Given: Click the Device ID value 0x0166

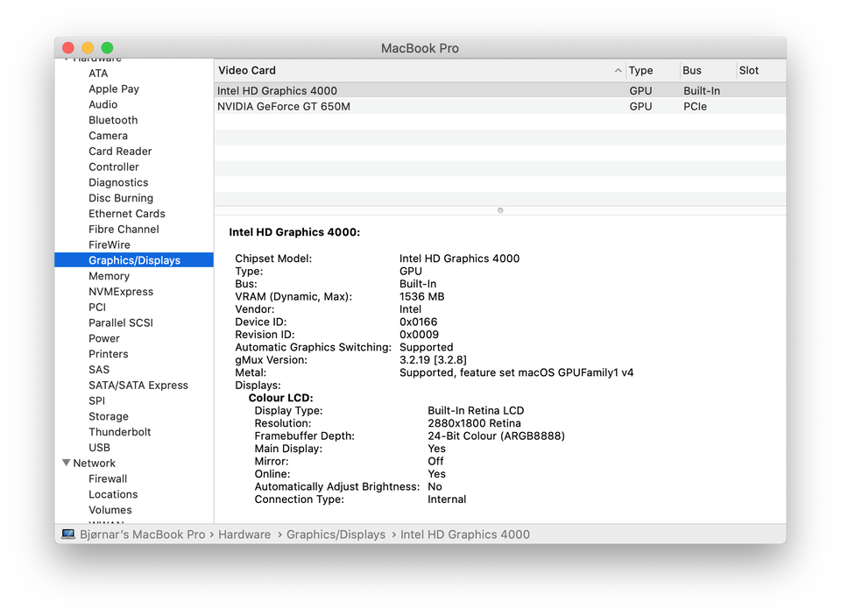Looking at the screenshot, I should 419,322.
